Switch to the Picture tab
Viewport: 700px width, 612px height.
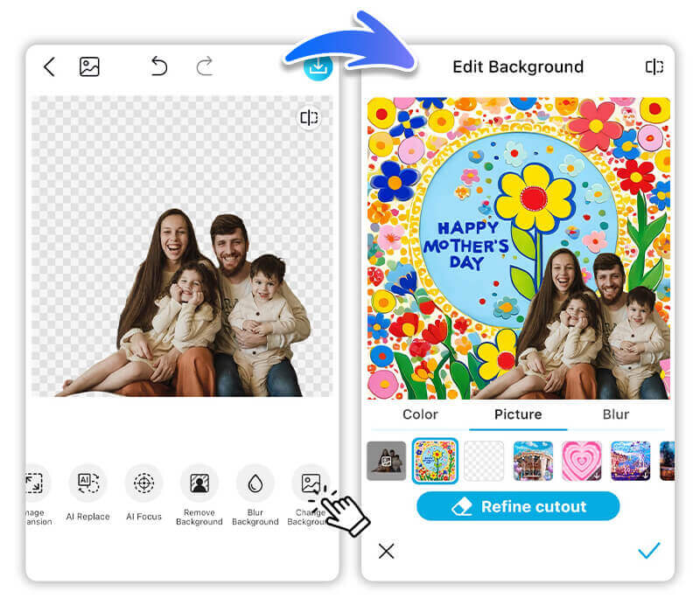pyautogui.click(x=518, y=414)
